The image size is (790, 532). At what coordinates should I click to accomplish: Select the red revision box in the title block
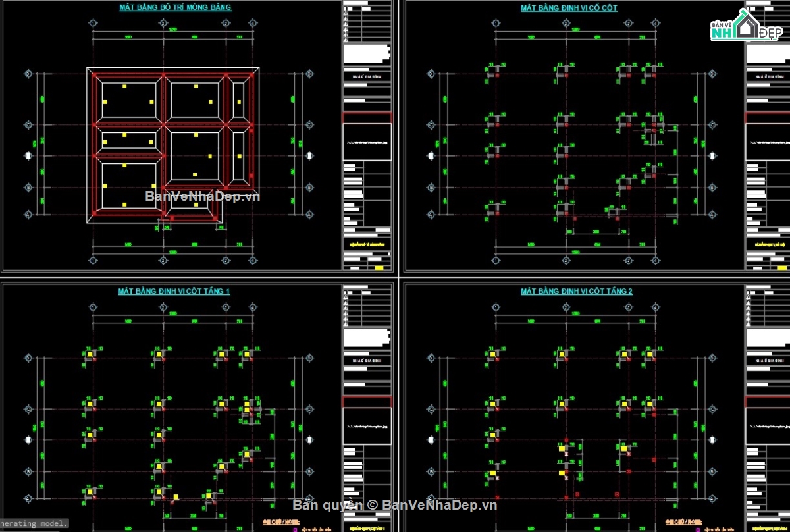(367, 119)
